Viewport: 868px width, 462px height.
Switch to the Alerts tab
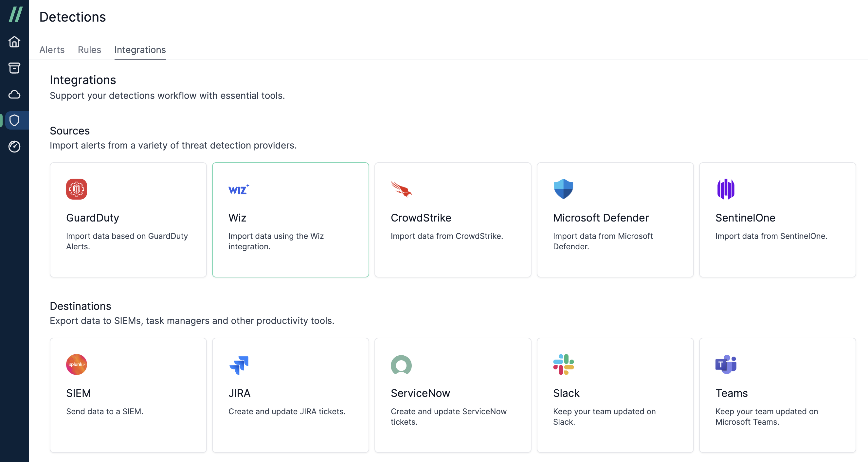52,50
